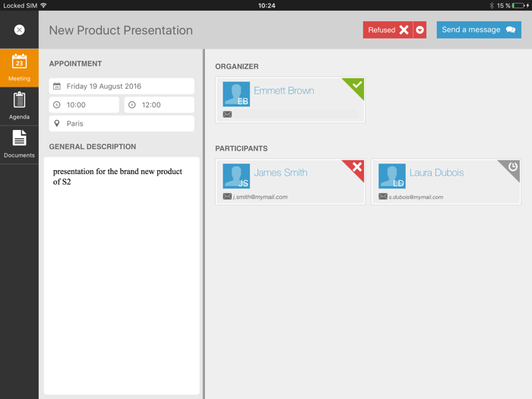Send a message to participants

tap(479, 30)
